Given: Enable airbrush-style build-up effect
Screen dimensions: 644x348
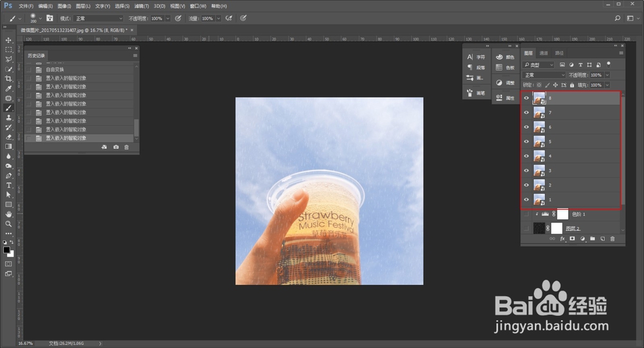Looking at the screenshot, I should [229, 18].
